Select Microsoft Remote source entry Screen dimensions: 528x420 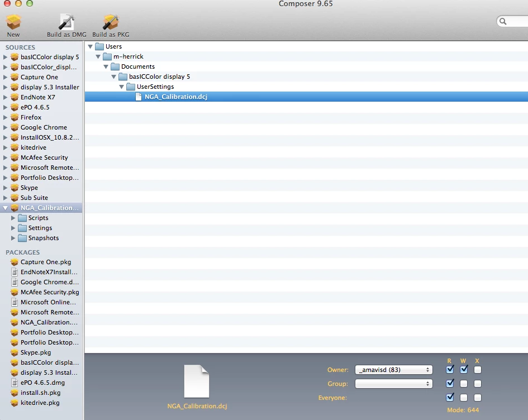(50, 168)
